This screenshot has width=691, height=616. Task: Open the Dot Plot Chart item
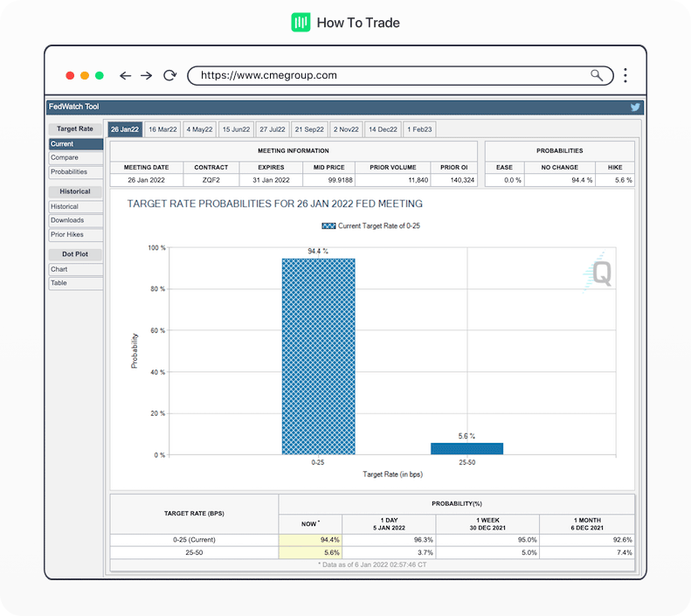tap(76, 269)
